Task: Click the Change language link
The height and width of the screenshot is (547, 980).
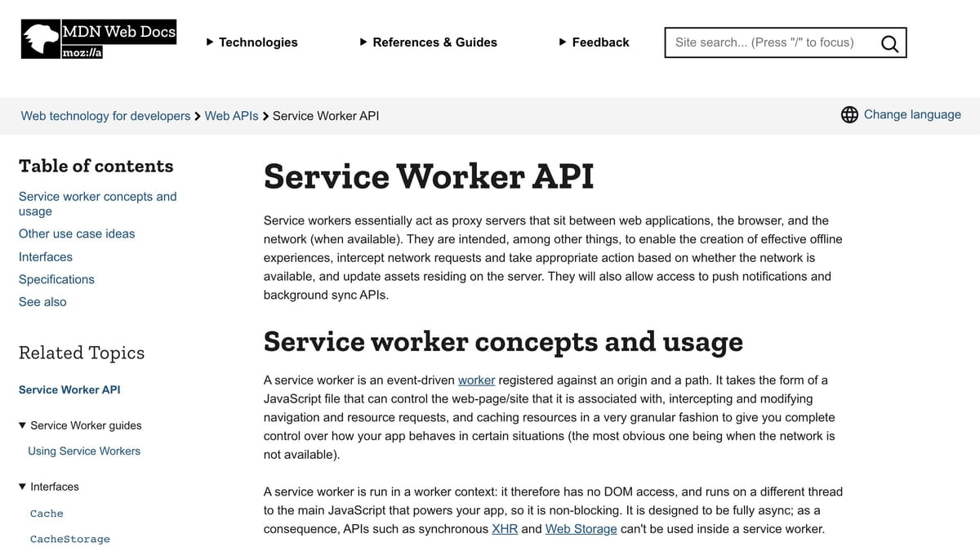Action: [912, 114]
